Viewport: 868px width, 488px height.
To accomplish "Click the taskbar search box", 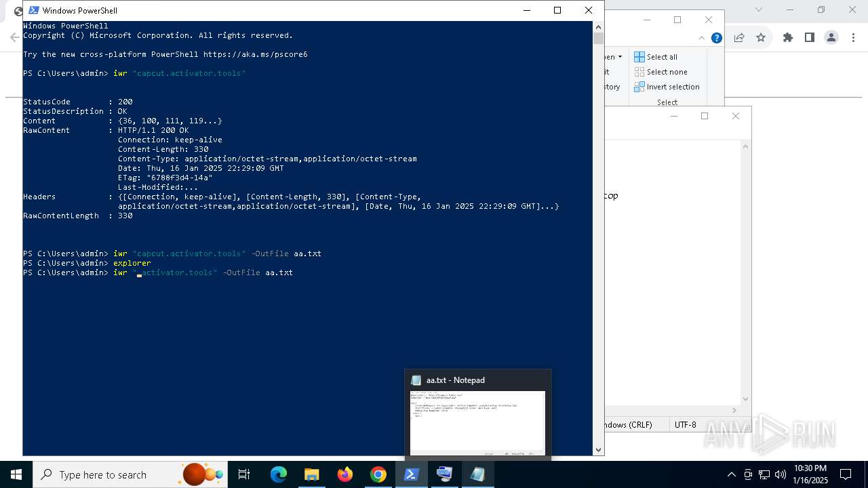I will (x=130, y=474).
